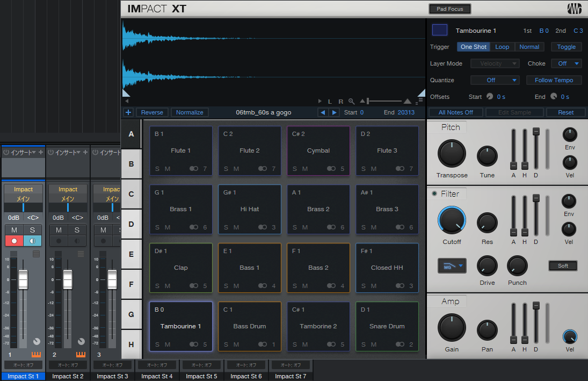588x381 pixels.
Task: Solo channel 1 with the S button
Action: point(32,230)
